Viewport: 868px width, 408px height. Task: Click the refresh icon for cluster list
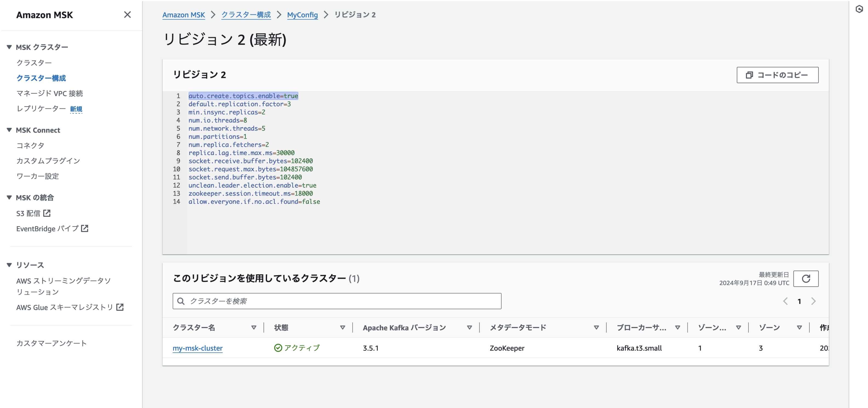[805, 278]
